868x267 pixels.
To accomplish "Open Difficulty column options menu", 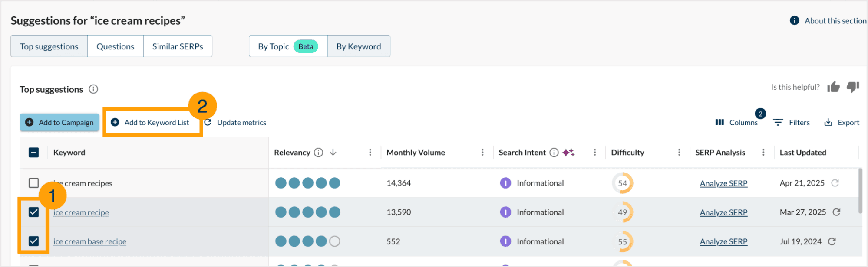I will click(x=679, y=153).
